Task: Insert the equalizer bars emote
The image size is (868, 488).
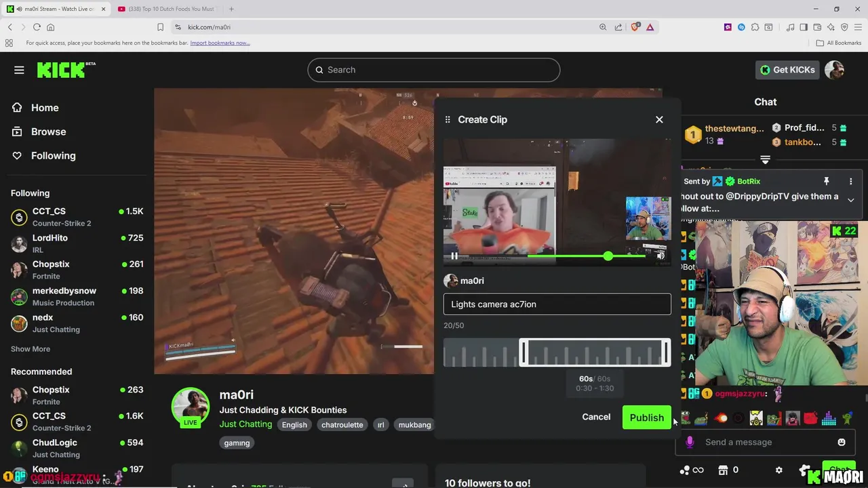Action: 828,419
